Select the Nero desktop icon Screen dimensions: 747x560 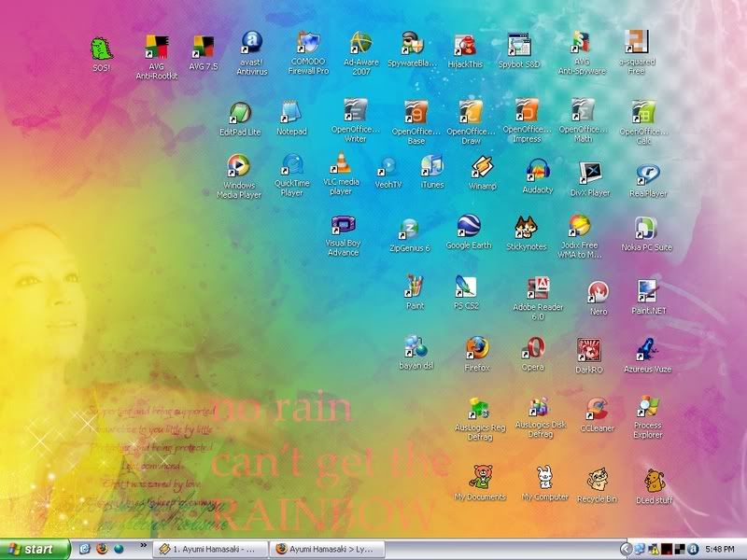(599, 291)
